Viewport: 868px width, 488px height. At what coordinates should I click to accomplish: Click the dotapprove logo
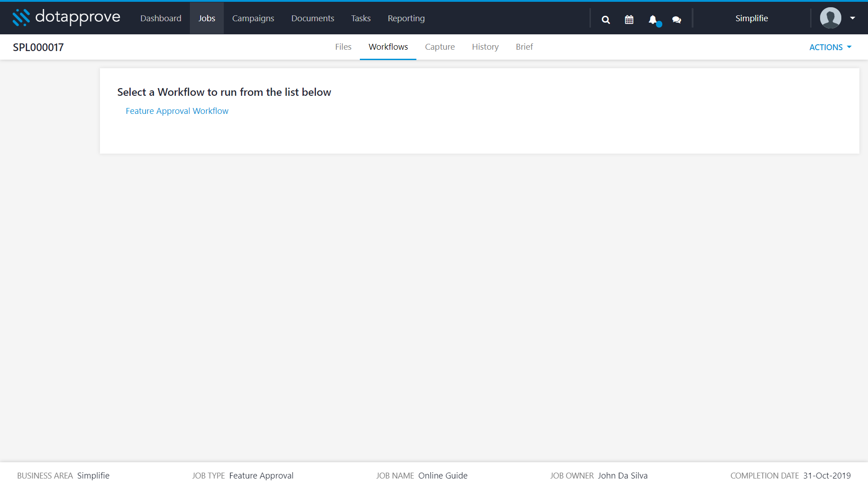[66, 18]
